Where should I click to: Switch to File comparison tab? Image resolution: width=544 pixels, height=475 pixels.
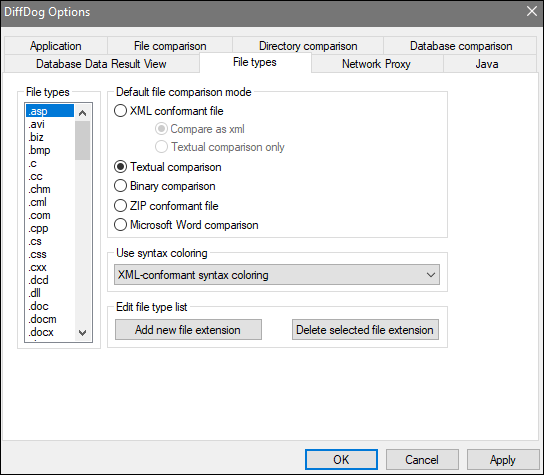[x=170, y=46]
